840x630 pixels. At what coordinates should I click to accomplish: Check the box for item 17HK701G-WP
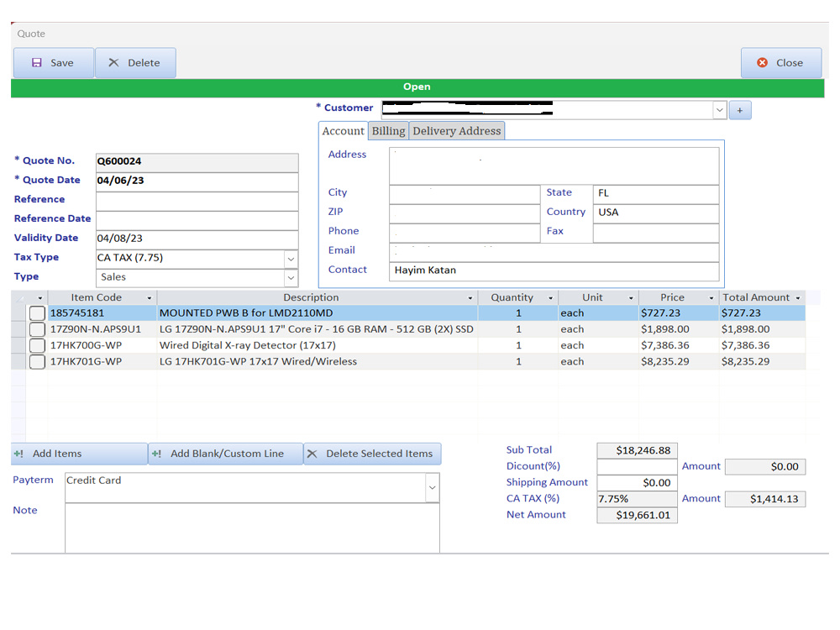click(37, 361)
